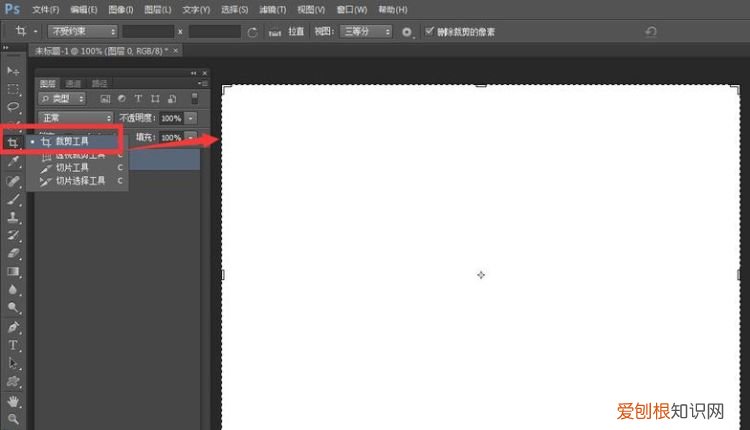Switch to the 通道 tab
The height and width of the screenshot is (430, 750).
click(x=73, y=84)
